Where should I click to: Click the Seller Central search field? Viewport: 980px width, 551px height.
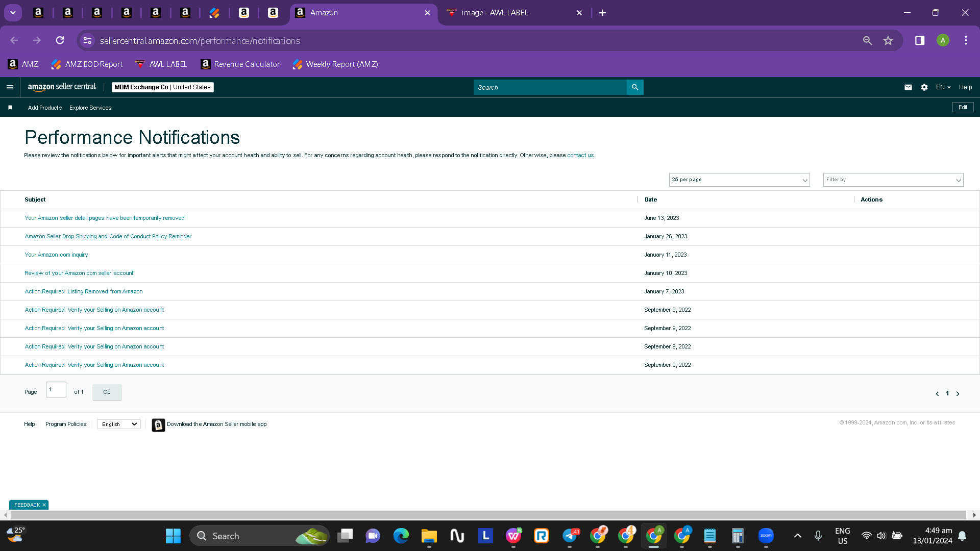(550, 87)
